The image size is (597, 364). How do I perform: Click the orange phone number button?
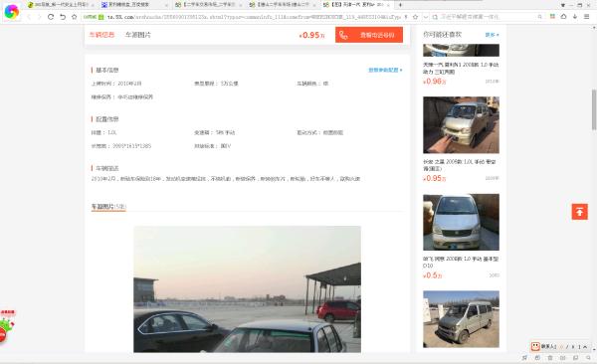point(369,35)
